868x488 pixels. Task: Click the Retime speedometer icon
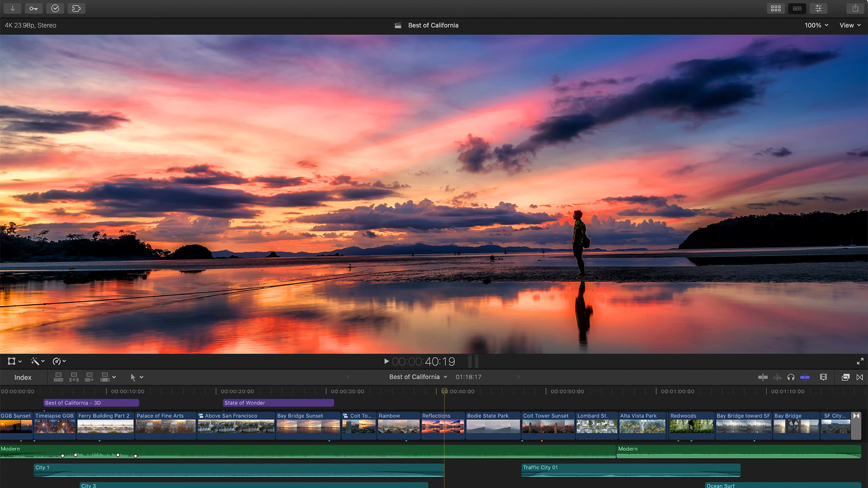click(x=58, y=361)
